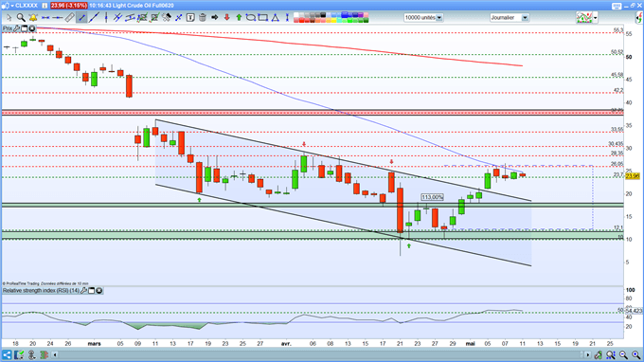This screenshot has width=644, height=362.
Task: Select the highlighted segment drawing tool
Action: coord(81,17)
